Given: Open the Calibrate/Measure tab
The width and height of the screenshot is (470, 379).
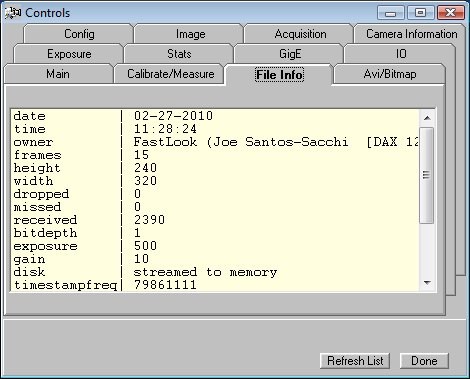Looking at the screenshot, I should click(x=170, y=74).
